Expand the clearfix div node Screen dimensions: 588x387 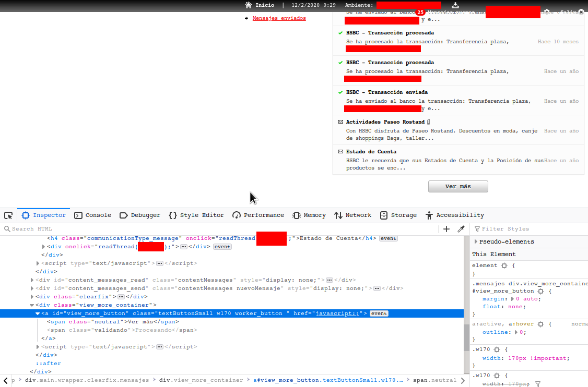point(32,297)
